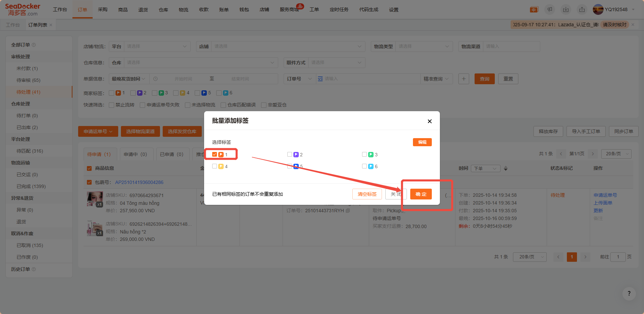Click the 清空标签 clear tags button
Viewport: 644px width, 314px height.
(367, 194)
